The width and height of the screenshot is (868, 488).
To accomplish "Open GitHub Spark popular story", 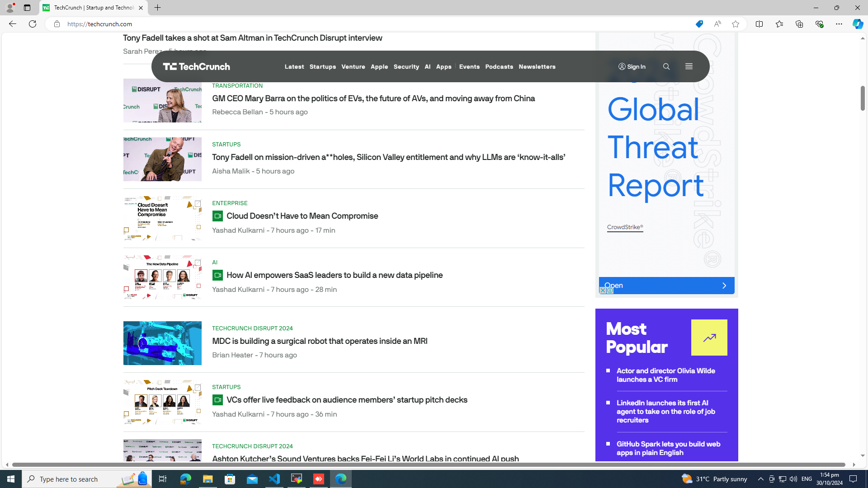I will click(x=668, y=448).
